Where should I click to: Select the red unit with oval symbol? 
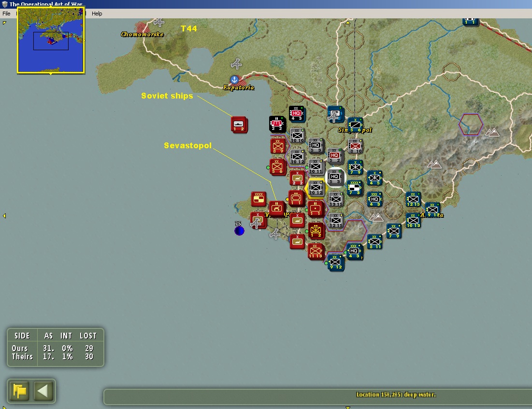pos(296,198)
